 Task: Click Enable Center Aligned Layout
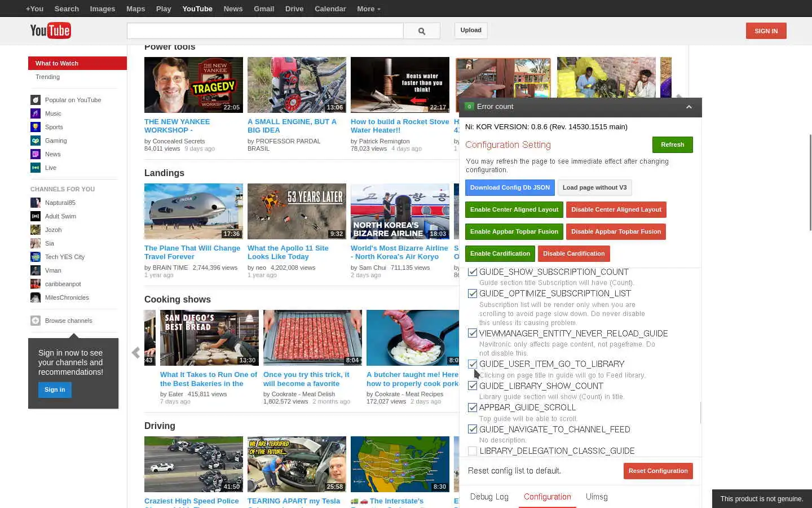[x=514, y=209]
